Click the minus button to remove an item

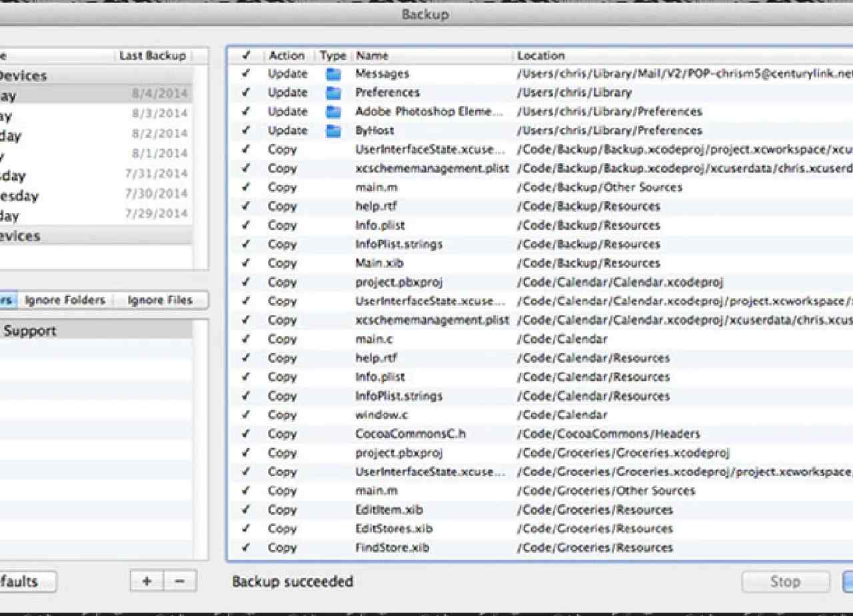tap(180, 581)
